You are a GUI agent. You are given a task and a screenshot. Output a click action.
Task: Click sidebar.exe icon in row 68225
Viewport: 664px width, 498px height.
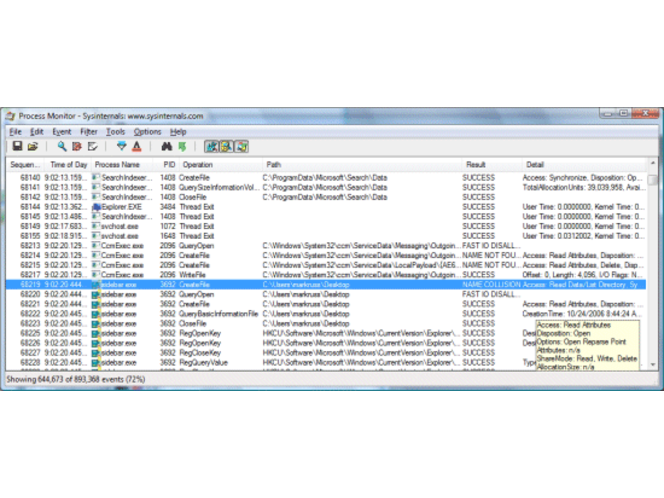click(x=97, y=334)
